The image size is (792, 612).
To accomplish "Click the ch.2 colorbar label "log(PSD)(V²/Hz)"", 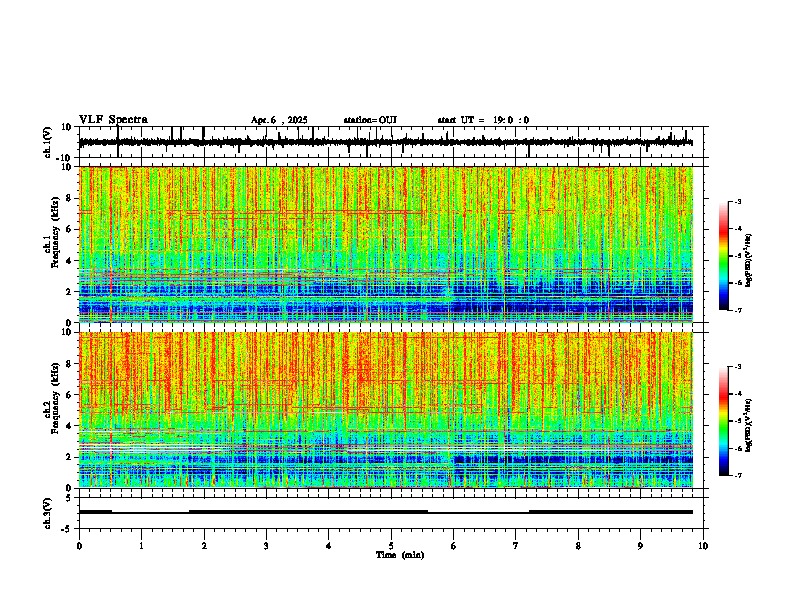I will point(749,424).
